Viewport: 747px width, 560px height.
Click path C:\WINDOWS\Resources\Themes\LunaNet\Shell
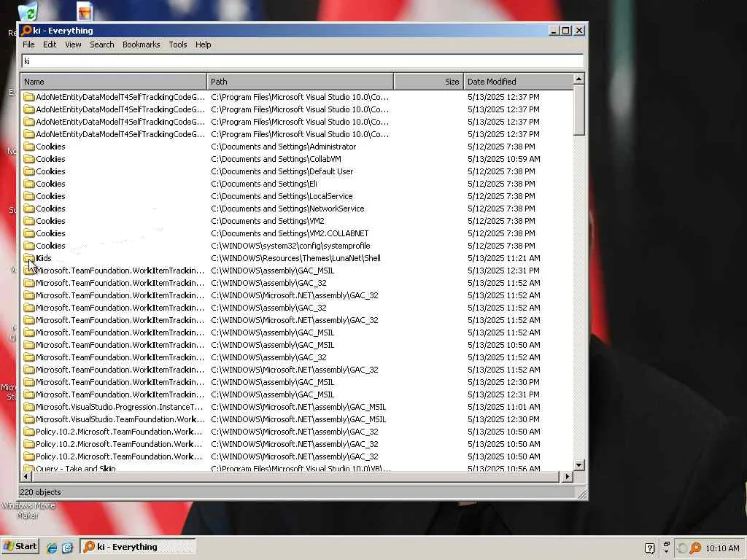point(295,258)
